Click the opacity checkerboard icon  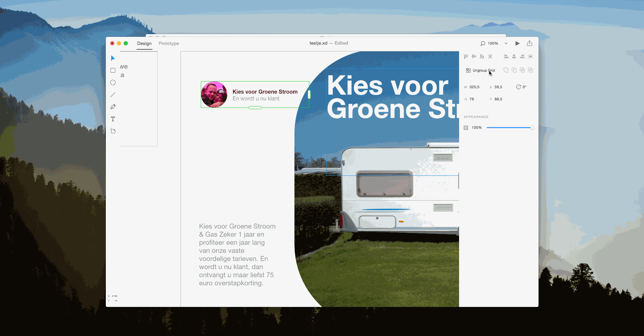tap(466, 128)
